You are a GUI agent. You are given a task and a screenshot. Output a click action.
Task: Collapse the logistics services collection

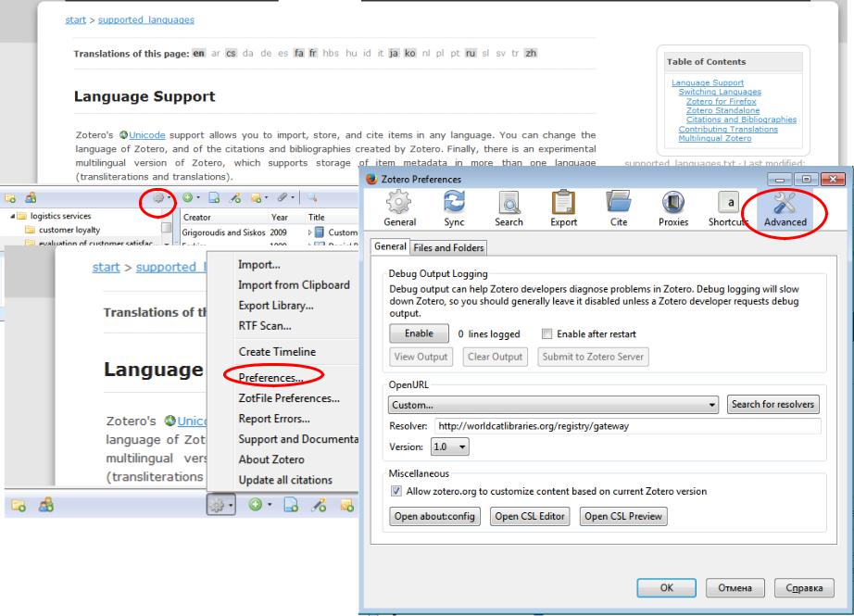pos(13,216)
